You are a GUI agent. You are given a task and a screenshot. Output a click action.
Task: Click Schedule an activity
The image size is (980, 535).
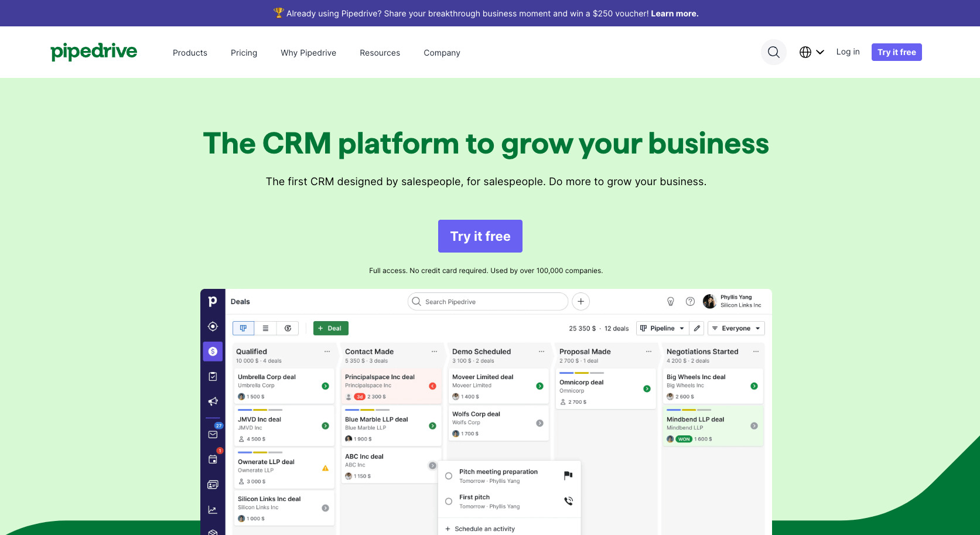(480, 529)
